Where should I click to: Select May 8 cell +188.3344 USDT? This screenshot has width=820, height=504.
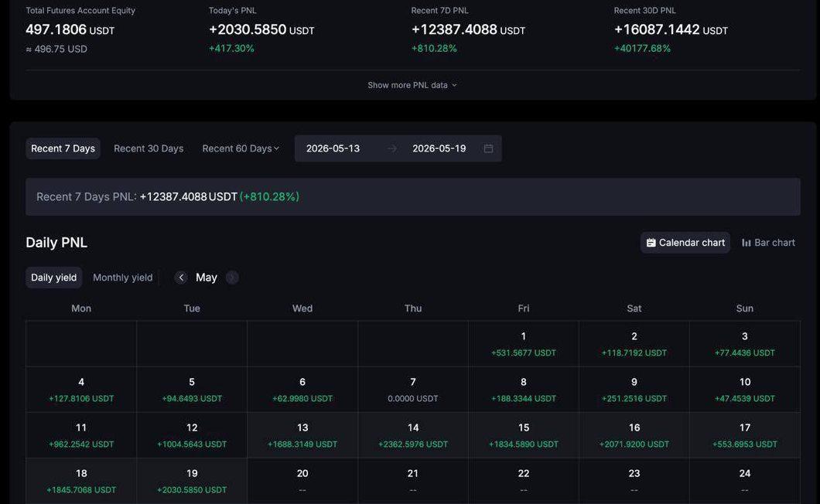tap(524, 390)
